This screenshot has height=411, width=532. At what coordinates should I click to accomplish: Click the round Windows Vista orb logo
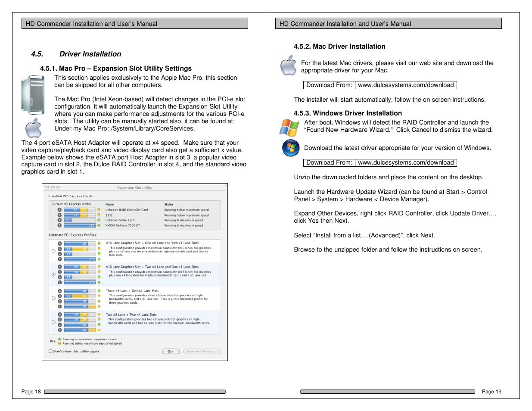[291, 148]
